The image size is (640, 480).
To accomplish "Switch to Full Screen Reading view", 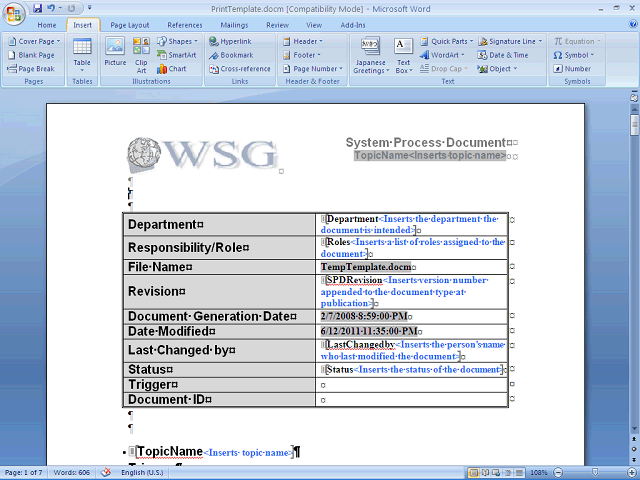I will 485,473.
